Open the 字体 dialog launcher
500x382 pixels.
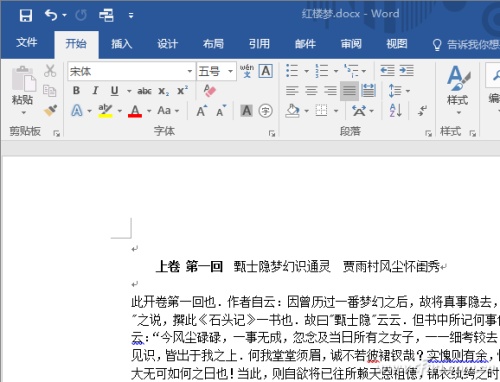pyautogui.click(x=272, y=133)
